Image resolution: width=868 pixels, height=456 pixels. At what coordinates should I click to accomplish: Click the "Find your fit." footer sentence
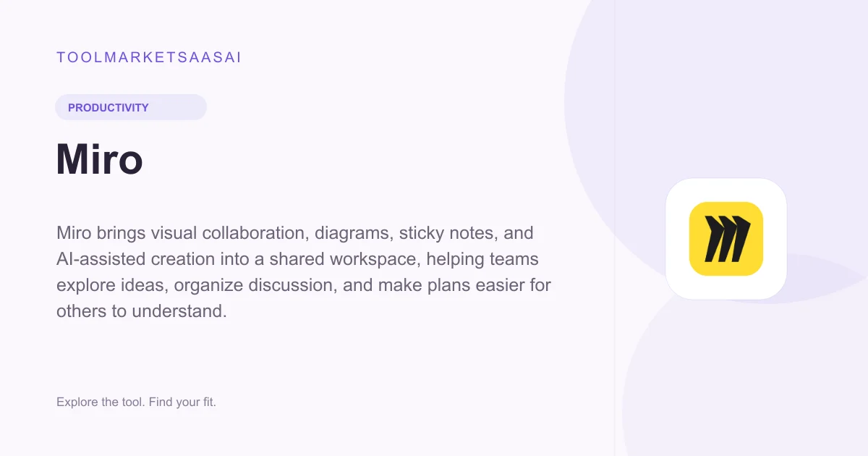pos(183,402)
